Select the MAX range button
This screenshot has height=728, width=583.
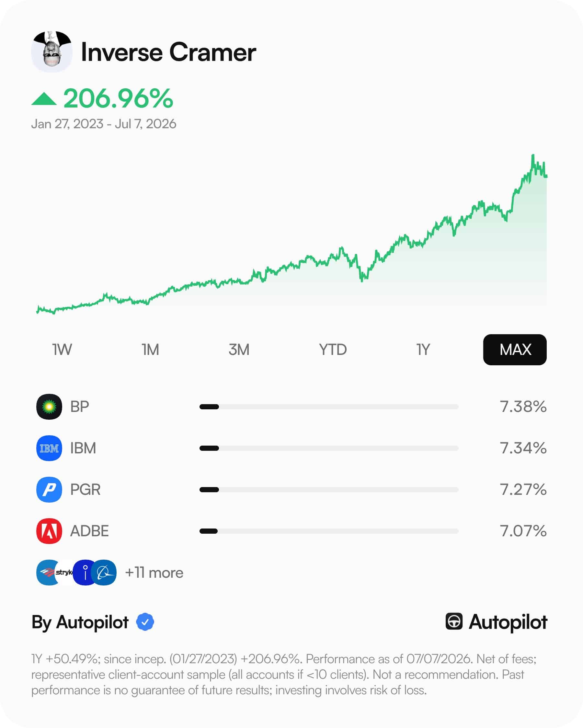[515, 350]
